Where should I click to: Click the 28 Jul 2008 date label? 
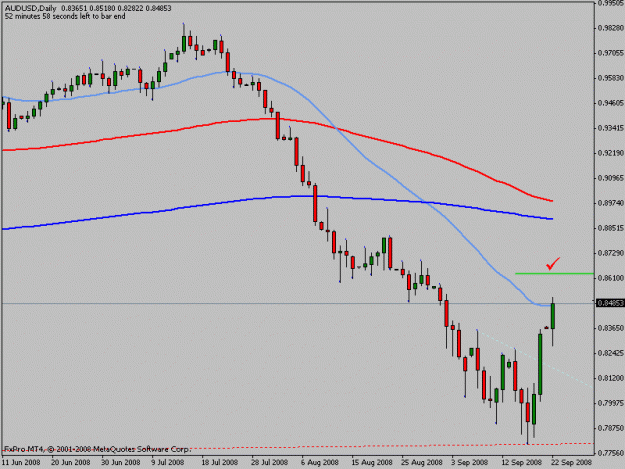269,463
